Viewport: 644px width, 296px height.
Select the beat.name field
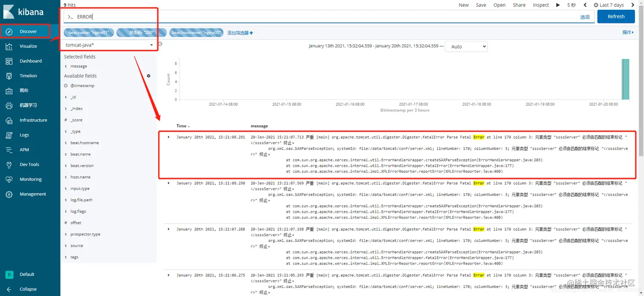pos(80,154)
